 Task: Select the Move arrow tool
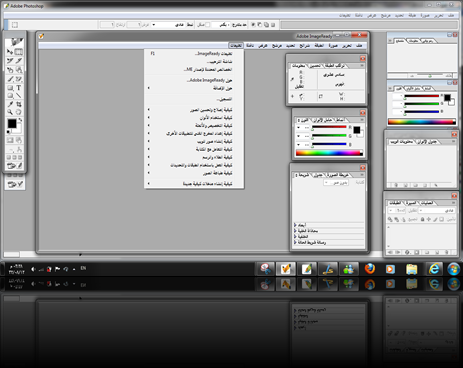10,52
